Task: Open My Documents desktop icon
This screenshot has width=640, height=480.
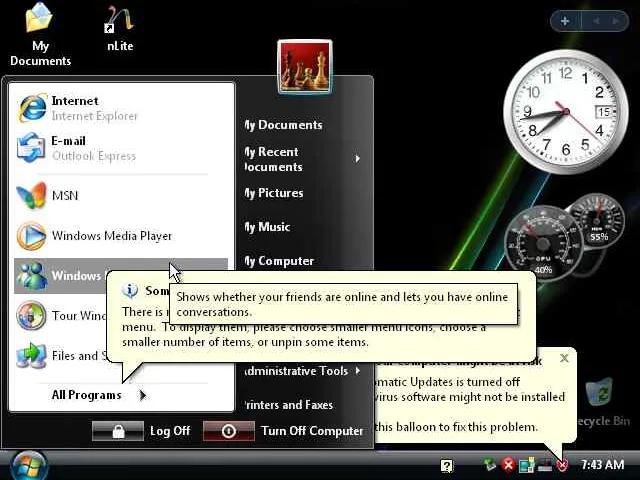Action: (40, 35)
